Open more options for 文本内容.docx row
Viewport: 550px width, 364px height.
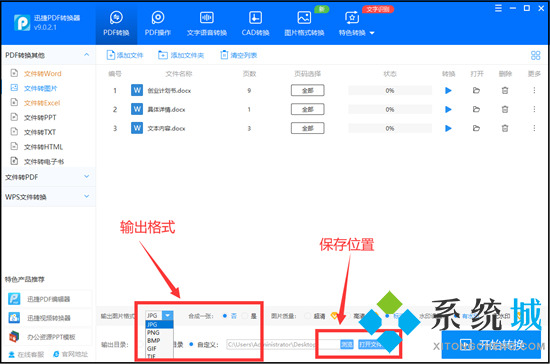click(x=534, y=128)
